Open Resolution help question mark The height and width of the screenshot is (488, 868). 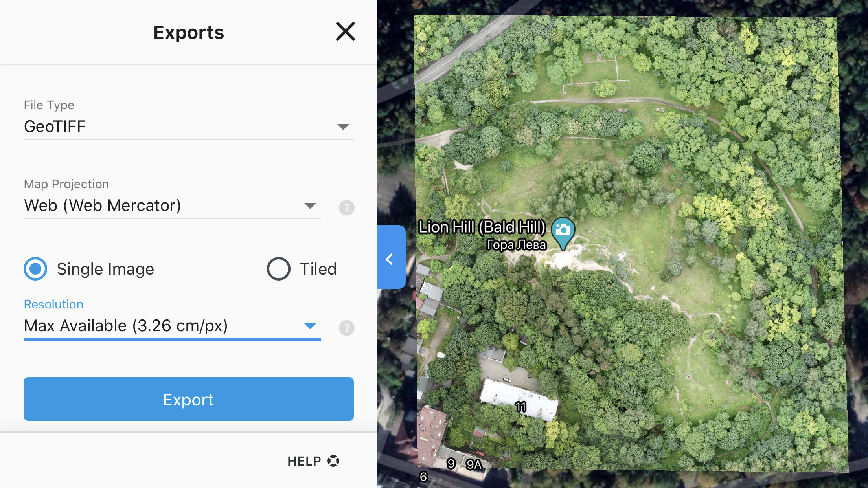click(x=346, y=328)
